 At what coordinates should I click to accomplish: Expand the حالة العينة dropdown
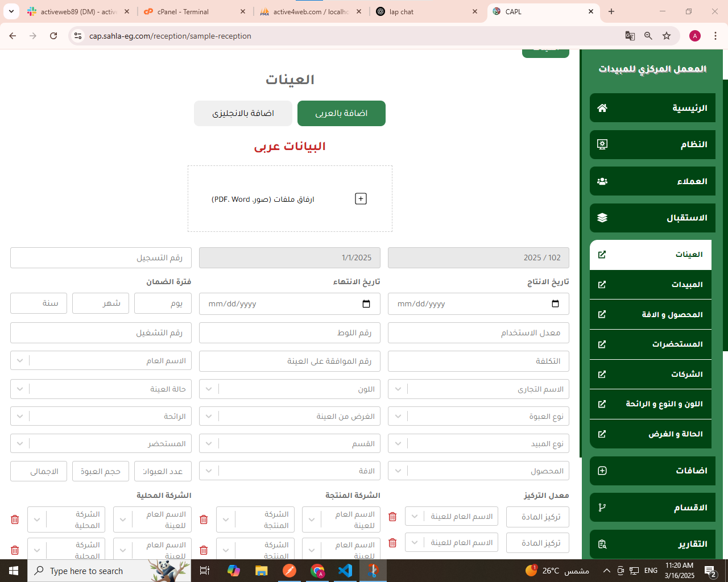(20, 389)
